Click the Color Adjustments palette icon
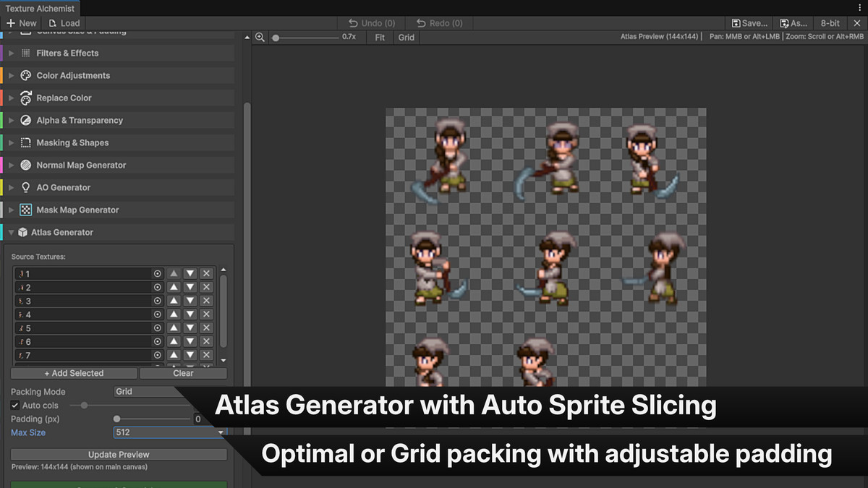The width and height of the screenshot is (868, 488). [25, 75]
